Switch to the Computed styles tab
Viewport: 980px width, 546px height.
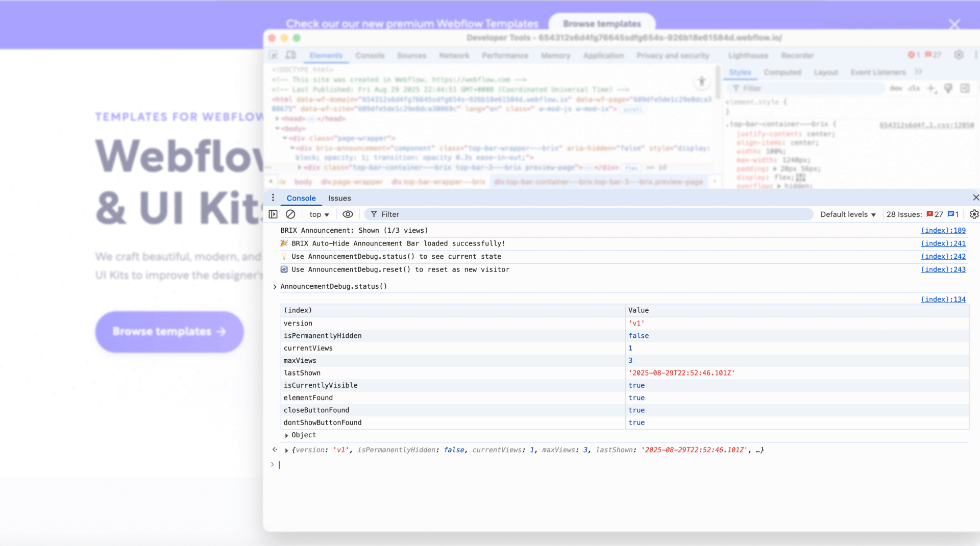click(782, 72)
